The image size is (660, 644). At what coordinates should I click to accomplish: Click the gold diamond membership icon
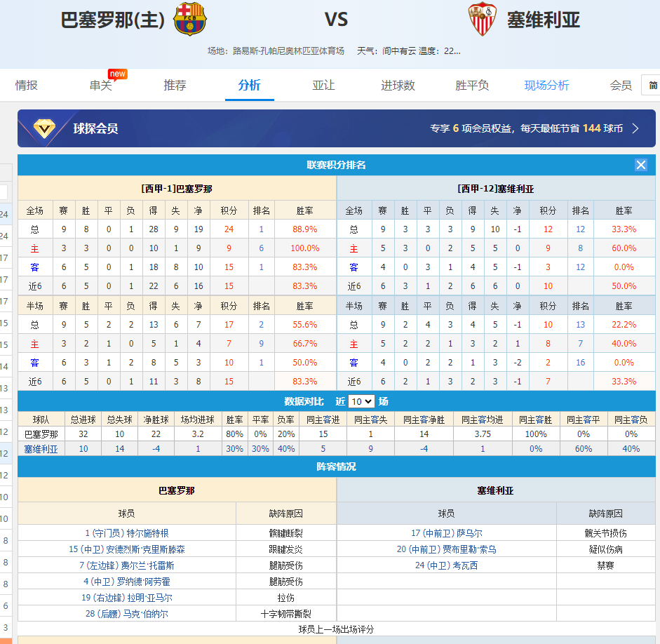coord(46,128)
